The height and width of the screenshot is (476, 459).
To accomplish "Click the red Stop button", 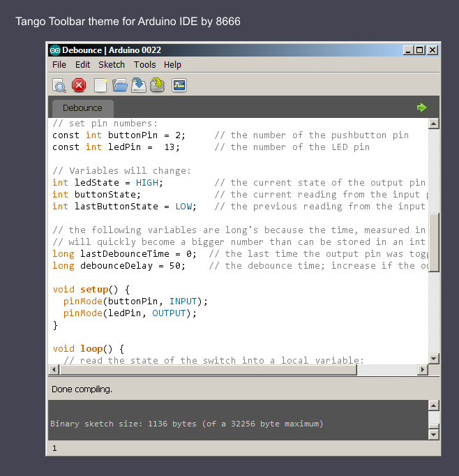I will click(x=79, y=85).
